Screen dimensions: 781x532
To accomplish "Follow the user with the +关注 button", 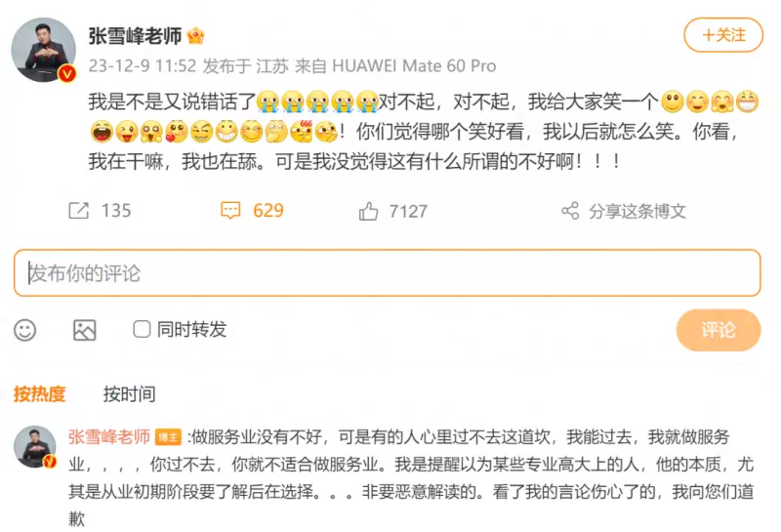I will (x=723, y=35).
